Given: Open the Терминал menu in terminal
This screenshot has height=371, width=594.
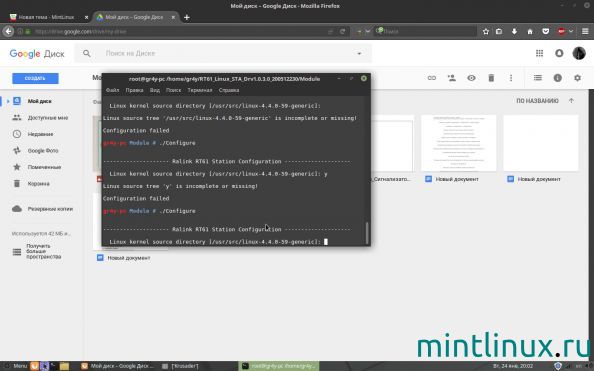Looking at the screenshot, I should point(200,90).
